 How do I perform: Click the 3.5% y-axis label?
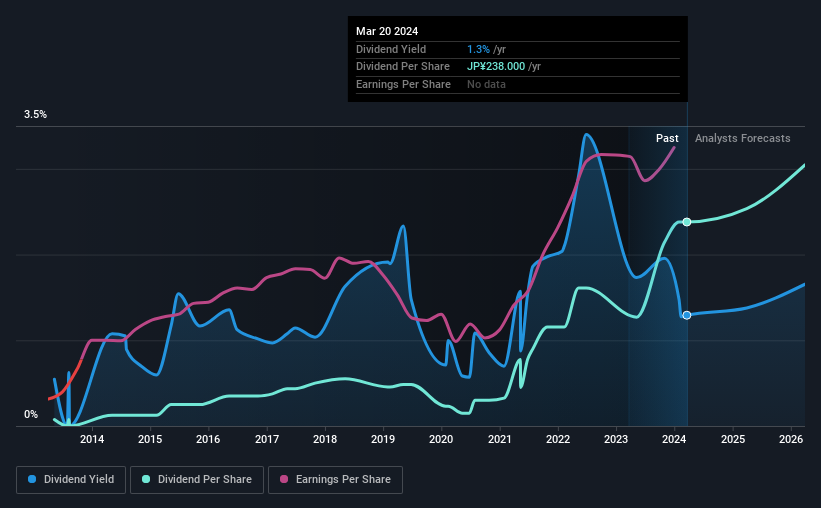coord(35,114)
